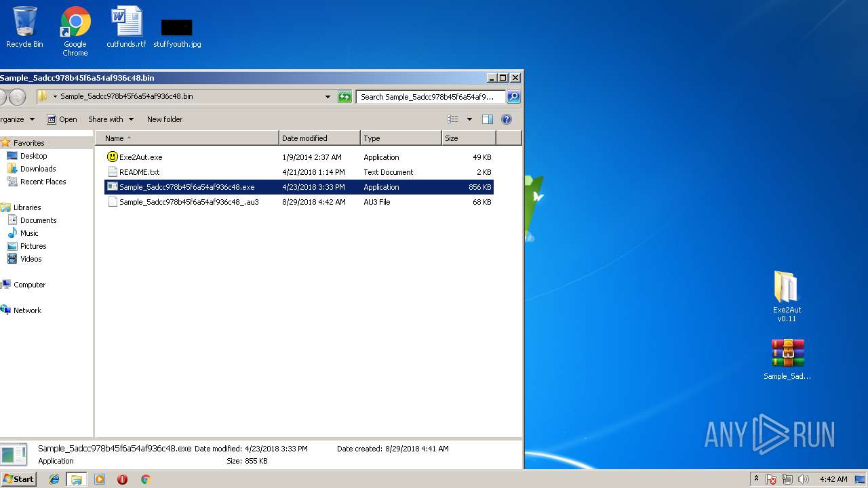Click the 4:42 AM taskbar clock
Image resolution: width=868 pixels, height=488 pixels.
(833, 479)
